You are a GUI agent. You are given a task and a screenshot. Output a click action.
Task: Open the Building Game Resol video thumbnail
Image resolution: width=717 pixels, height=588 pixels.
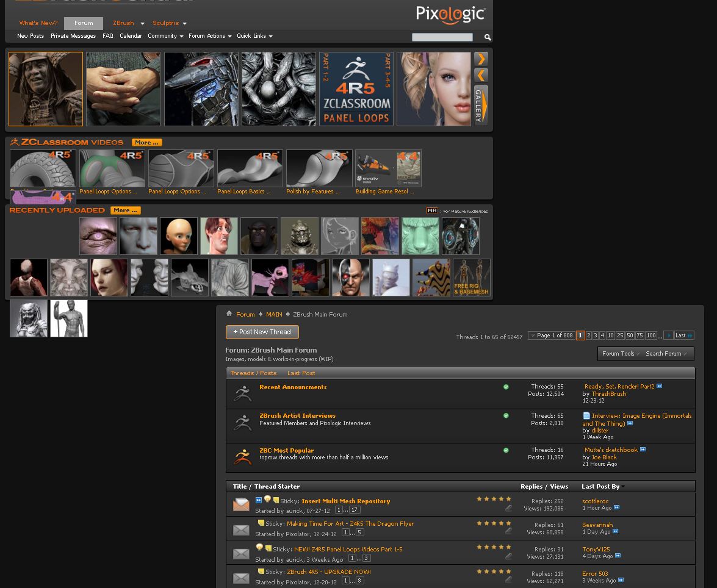tap(388, 168)
